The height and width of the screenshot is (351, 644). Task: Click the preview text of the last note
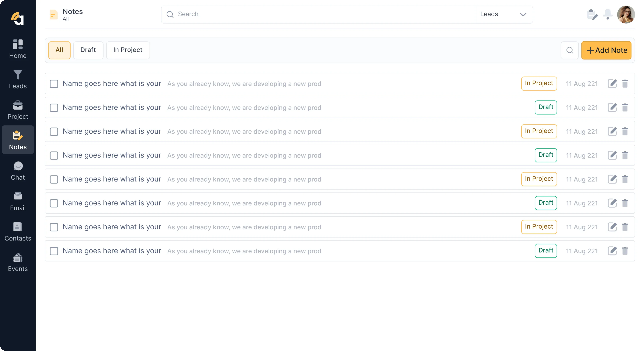point(244,251)
